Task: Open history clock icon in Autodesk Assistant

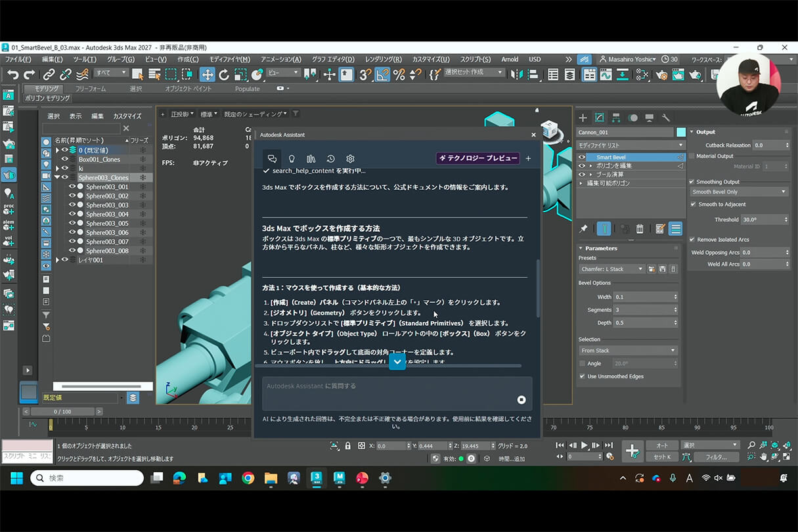Action: (330, 158)
